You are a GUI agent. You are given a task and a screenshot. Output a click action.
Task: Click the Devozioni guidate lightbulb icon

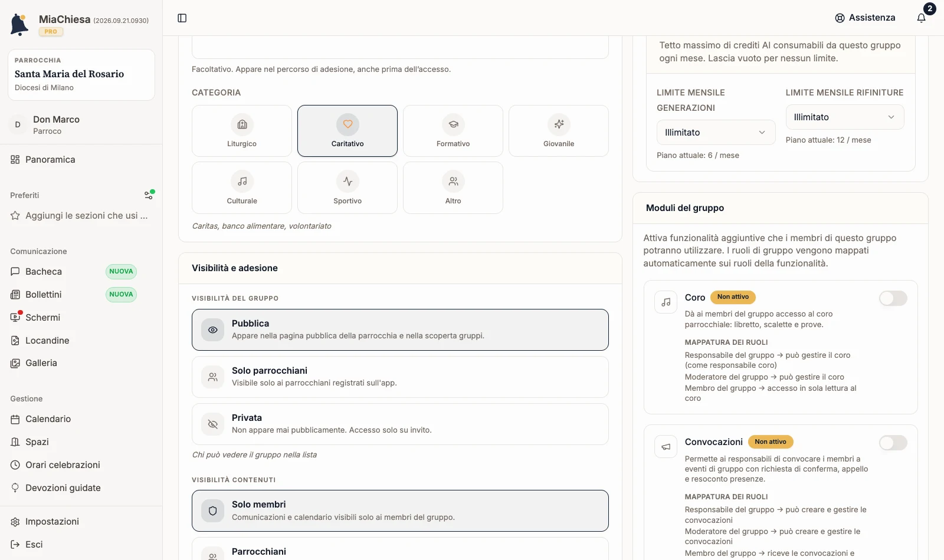[15, 488]
